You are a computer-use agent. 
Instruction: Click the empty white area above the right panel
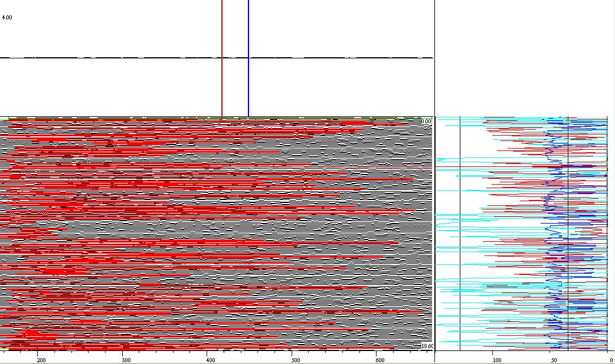525,59
